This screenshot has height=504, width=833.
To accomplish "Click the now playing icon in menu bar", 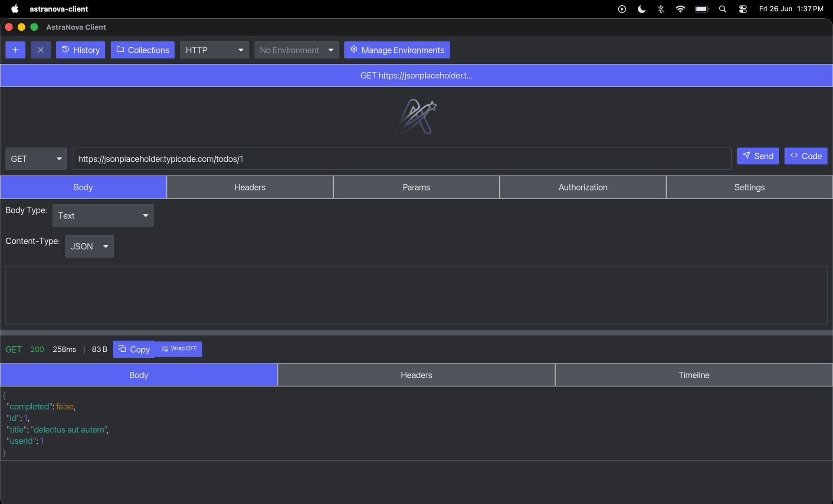I will 622,9.
